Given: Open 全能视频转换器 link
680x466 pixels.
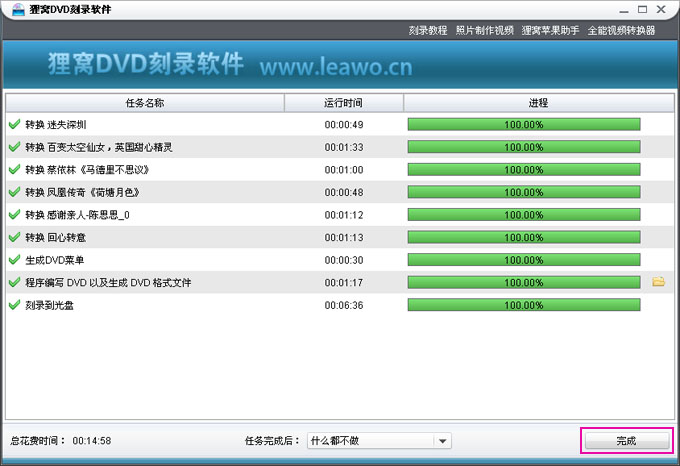Looking at the screenshot, I should click(x=621, y=30).
